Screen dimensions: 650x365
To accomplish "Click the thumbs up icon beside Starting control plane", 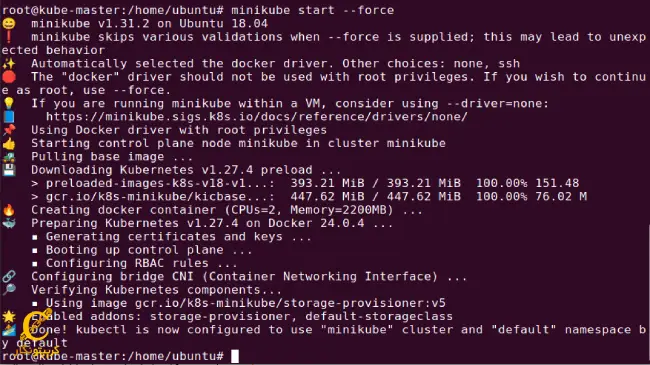I will click(x=9, y=143).
